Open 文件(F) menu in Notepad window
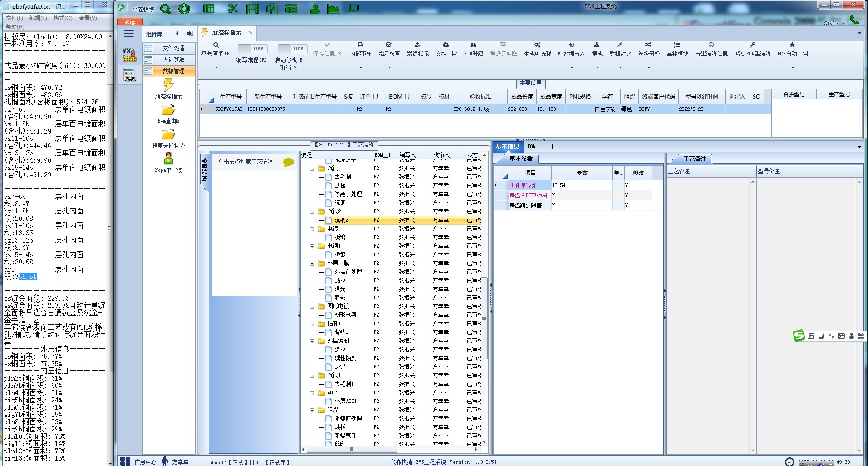Screen dimensions: 868x466 (x=14, y=18)
